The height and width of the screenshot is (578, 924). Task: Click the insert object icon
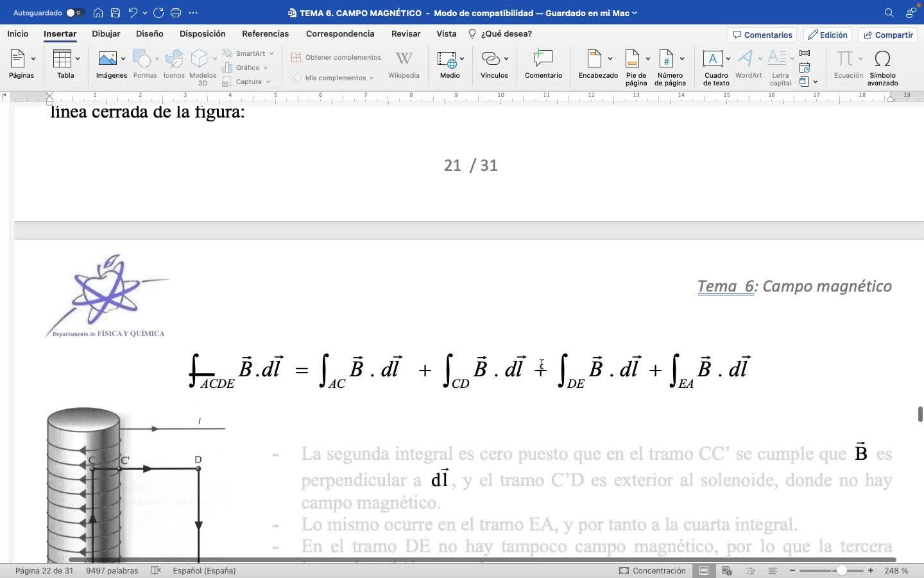pyautogui.click(x=804, y=82)
